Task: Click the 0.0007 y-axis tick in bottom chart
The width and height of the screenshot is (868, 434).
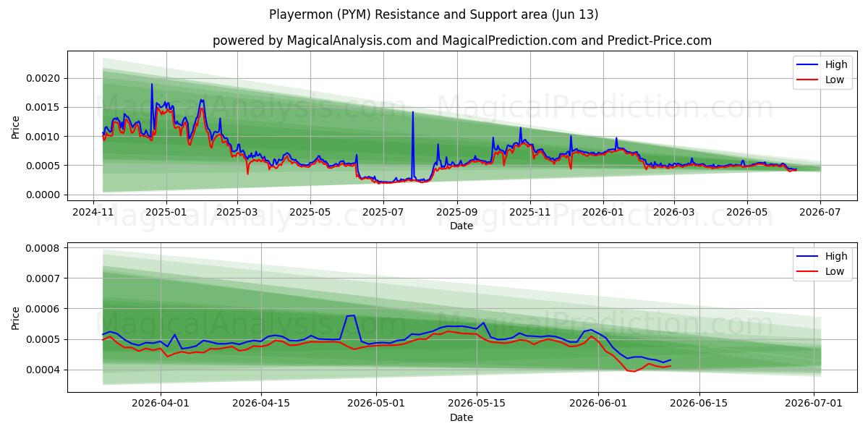Action: (x=44, y=278)
